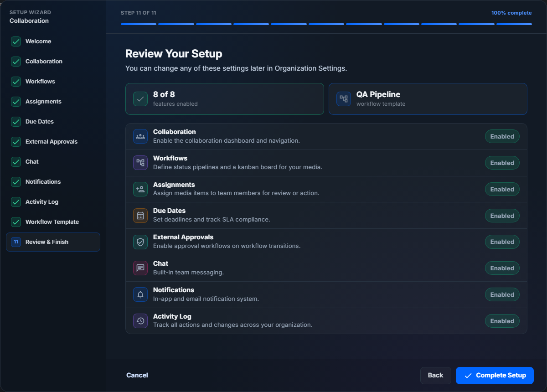Open the Due Dates sidebar step
The image size is (547, 392).
click(x=53, y=122)
